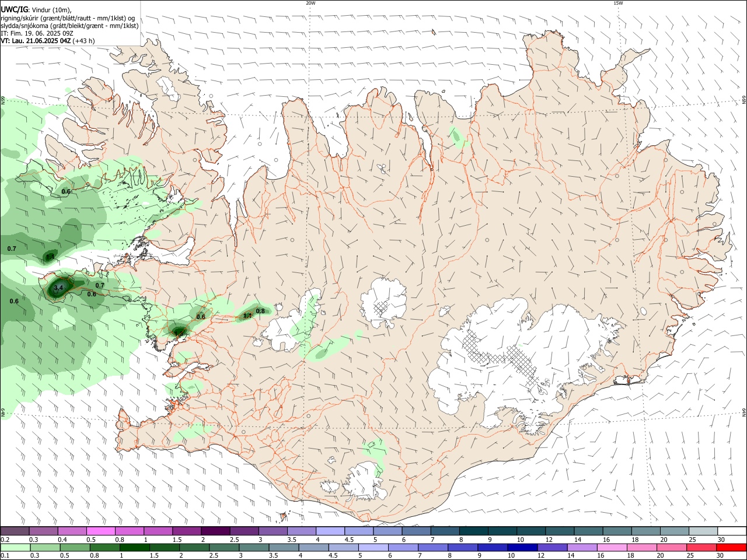Pick the violet 12–14 rain swatch
The image size is (747, 560).
pyautogui.click(x=552, y=547)
